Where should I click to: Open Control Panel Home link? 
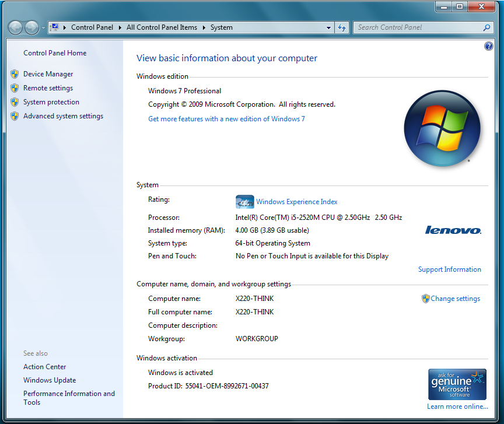pos(55,53)
